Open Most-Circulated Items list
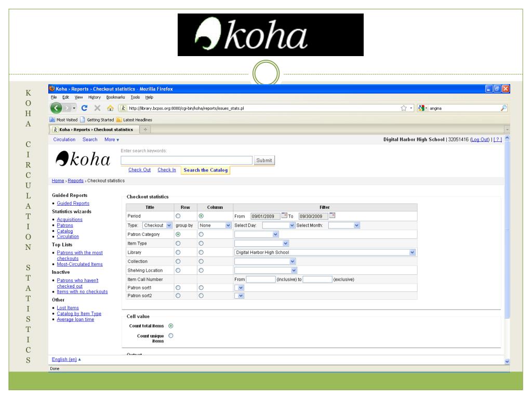The image size is (532, 399). [79, 264]
